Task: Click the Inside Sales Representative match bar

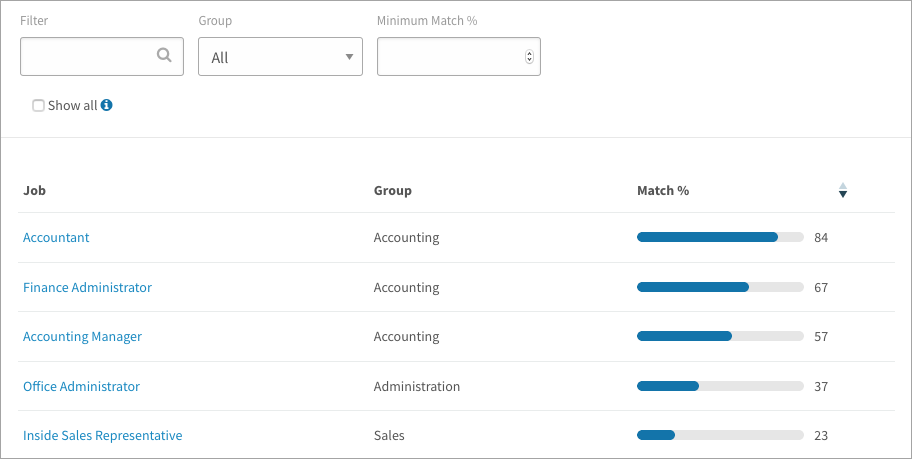Action: (x=720, y=435)
